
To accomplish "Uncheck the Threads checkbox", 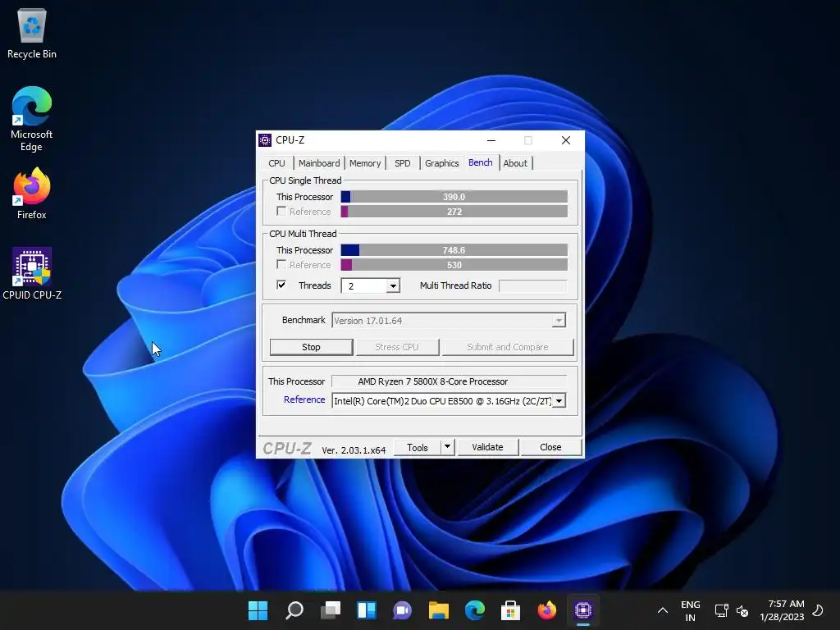I will tap(281, 285).
